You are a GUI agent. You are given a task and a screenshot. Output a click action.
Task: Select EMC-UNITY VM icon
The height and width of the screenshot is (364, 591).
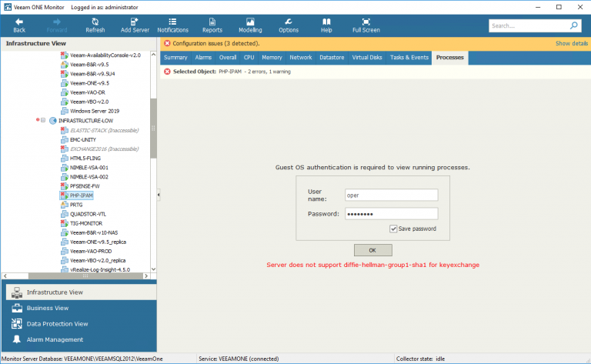point(65,140)
